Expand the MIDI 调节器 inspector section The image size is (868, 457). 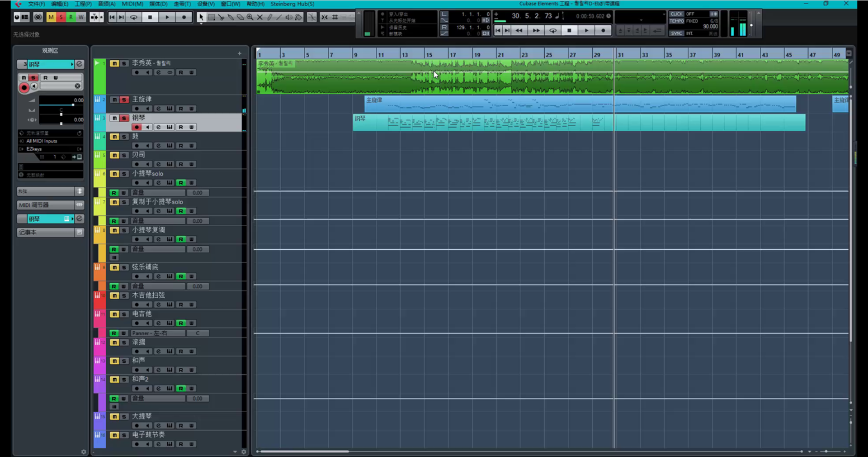(x=50, y=205)
